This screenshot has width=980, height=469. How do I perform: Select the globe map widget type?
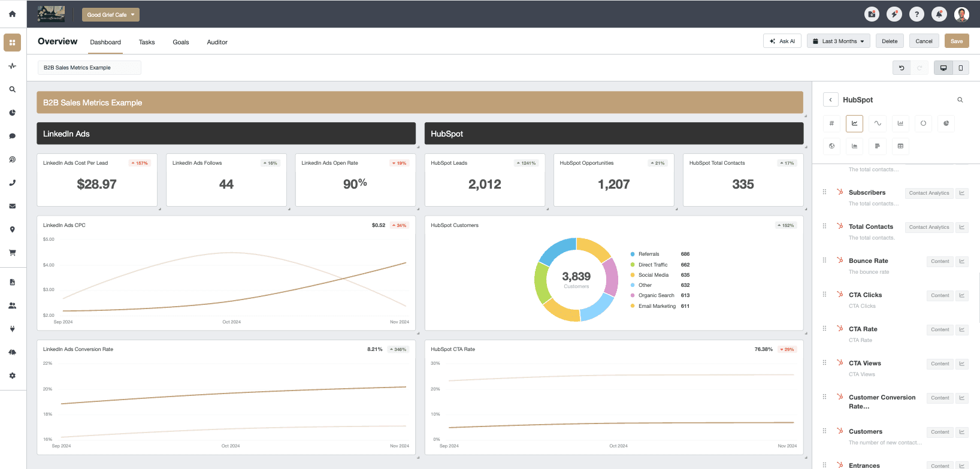[831, 146]
